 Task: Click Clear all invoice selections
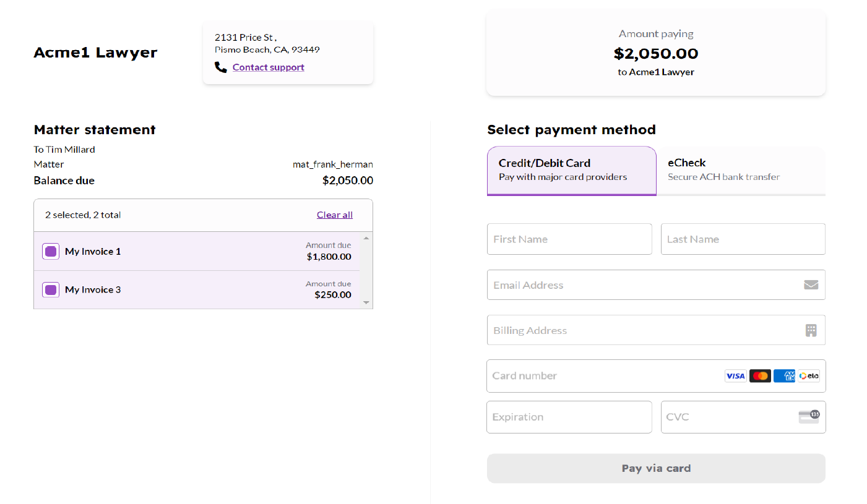tap(335, 215)
